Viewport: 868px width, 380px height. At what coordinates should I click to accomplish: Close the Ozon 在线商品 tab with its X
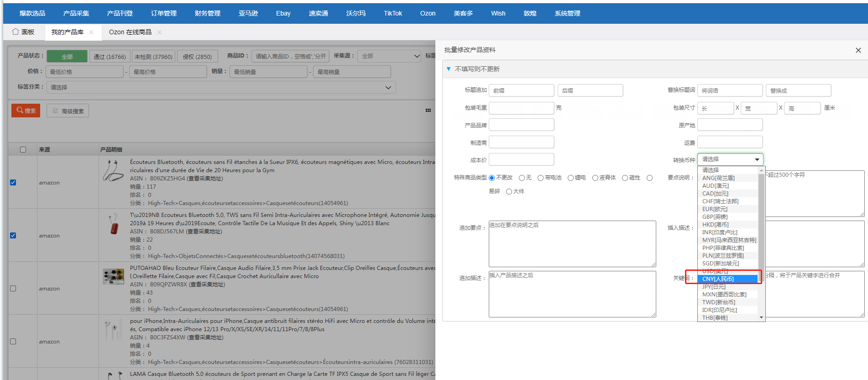[x=159, y=32]
